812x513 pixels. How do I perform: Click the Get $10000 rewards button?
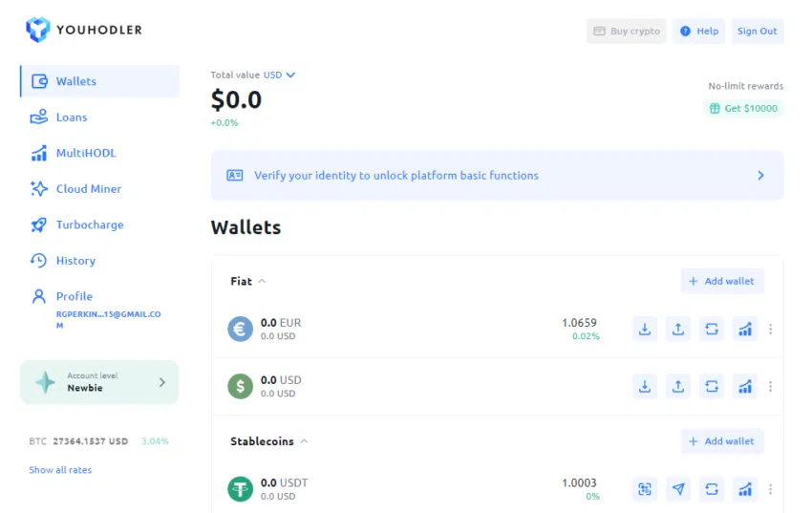743,108
